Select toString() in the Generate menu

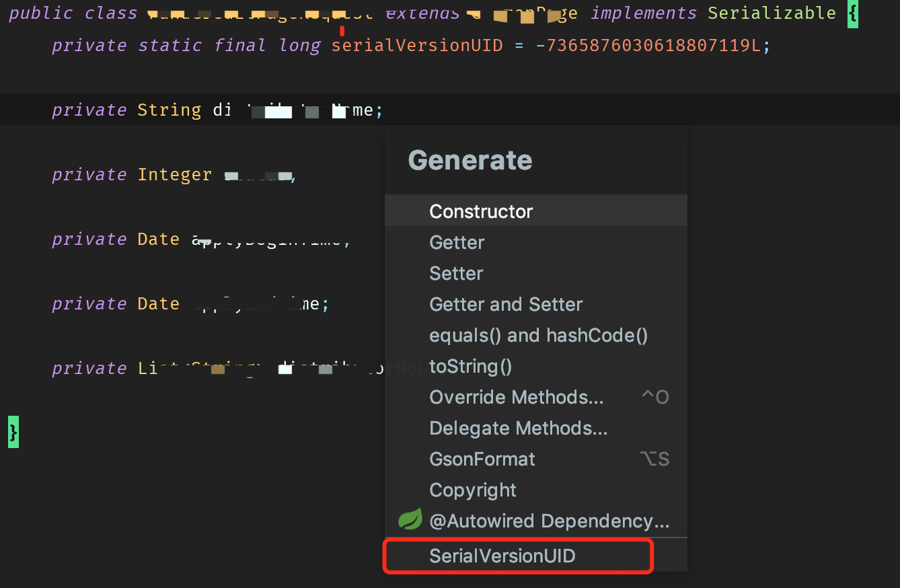[x=535, y=366]
